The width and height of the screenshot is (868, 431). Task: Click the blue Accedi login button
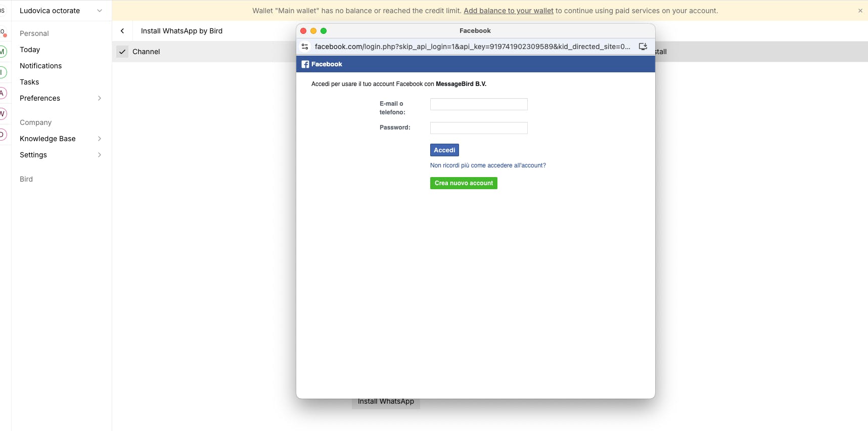[444, 150]
